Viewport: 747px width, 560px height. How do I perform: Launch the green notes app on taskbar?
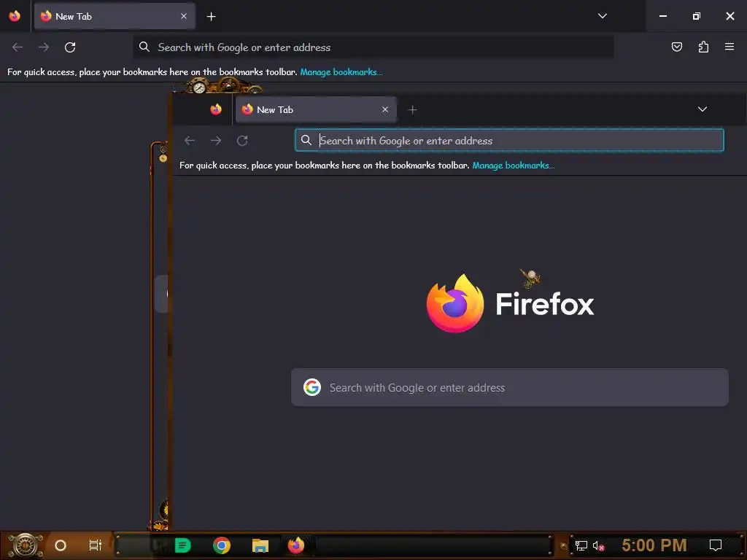[183, 545]
